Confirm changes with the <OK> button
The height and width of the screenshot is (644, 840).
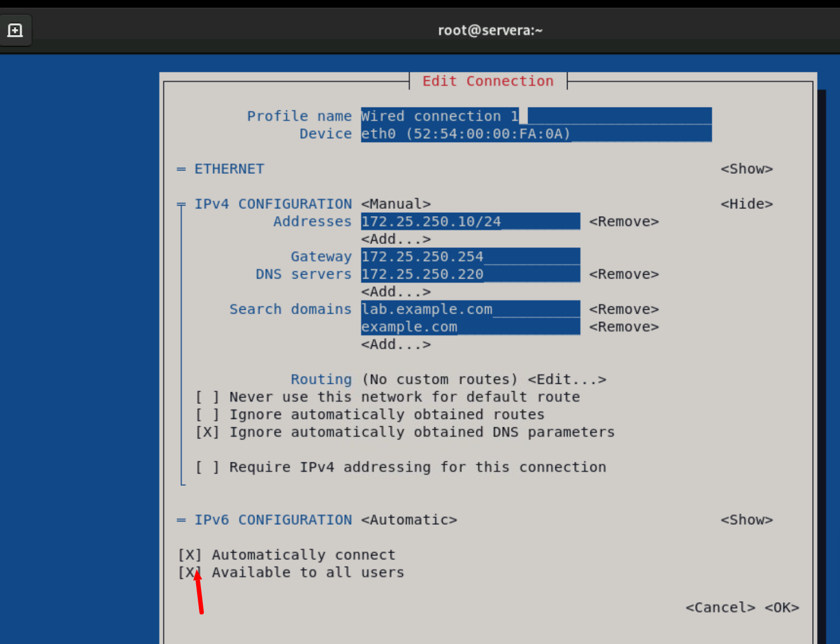(782, 607)
